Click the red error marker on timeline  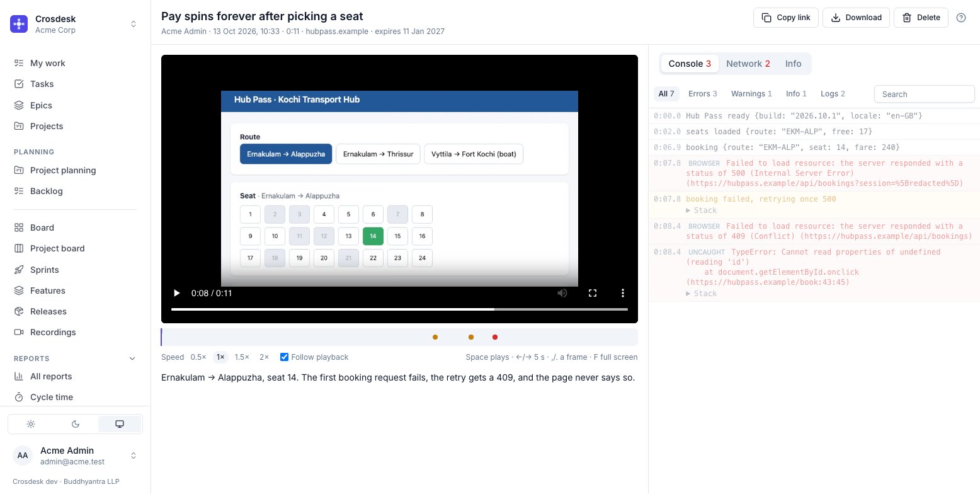pos(495,337)
